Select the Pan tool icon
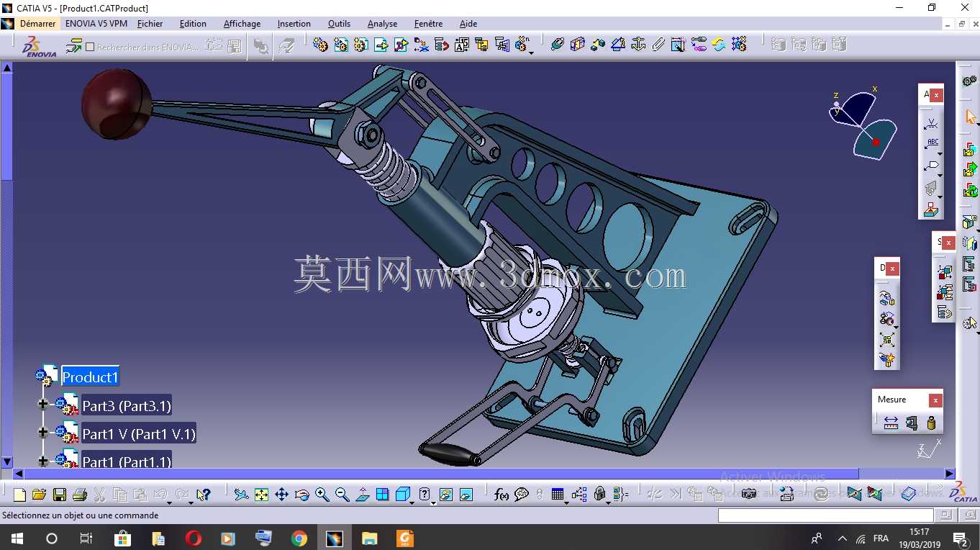Viewport: 980px width, 550px height. pos(281,495)
